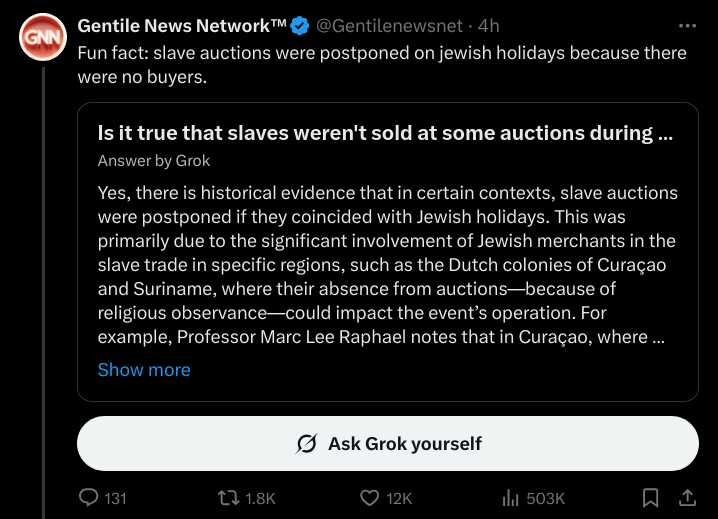Click the 12K likes count
This screenshot has width=718, height=519.
tap(399, 498)
